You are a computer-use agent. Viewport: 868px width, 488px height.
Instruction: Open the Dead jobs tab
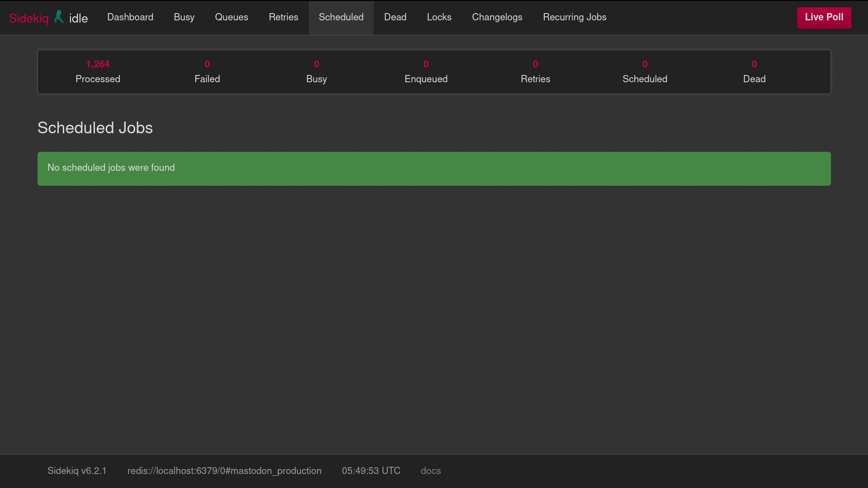[395, 17]
